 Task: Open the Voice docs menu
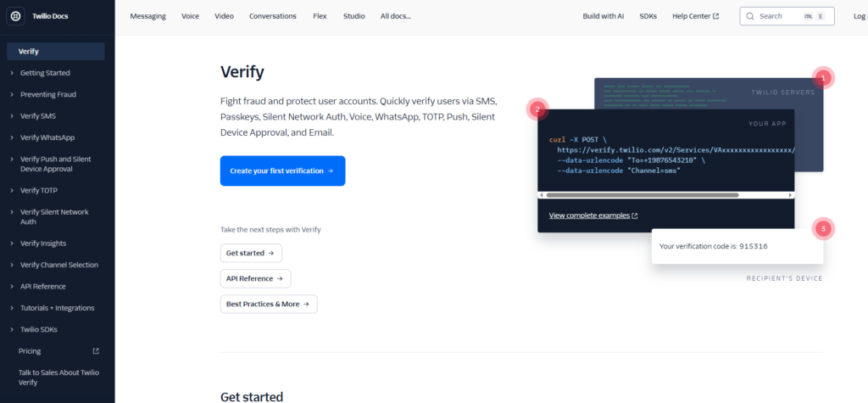tap(190, 17)
